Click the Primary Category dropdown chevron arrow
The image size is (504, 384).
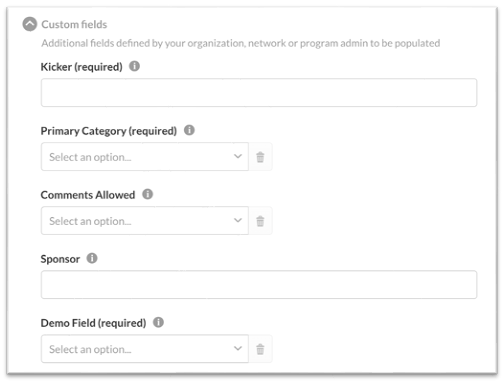pos(238,156)
